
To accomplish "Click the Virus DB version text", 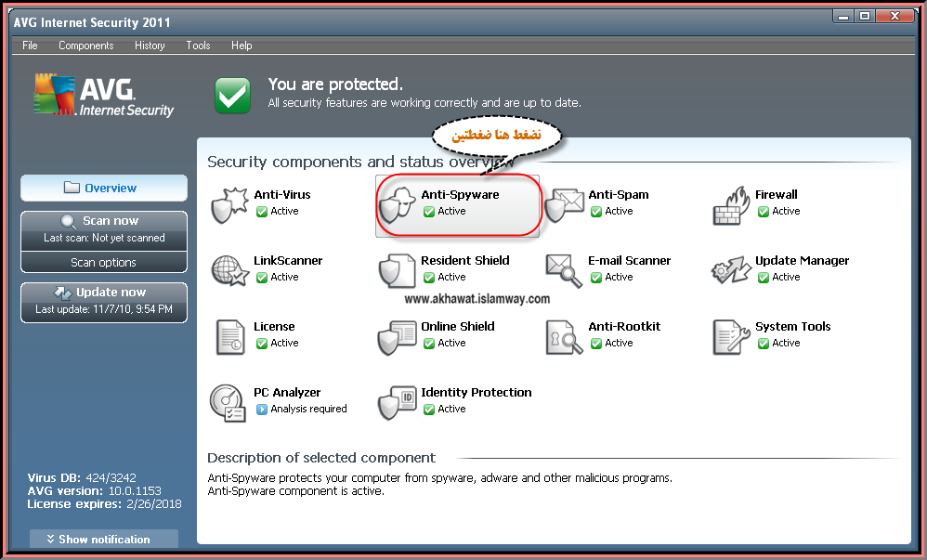I will pyautogui.click(x=82, y=477).
